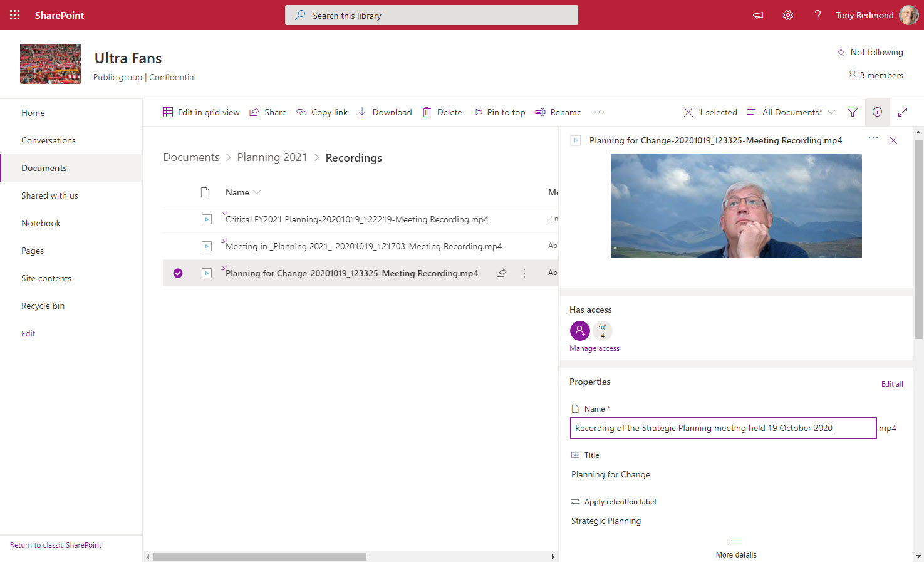
Task: Toggle the Not following star
Action: 870,52
